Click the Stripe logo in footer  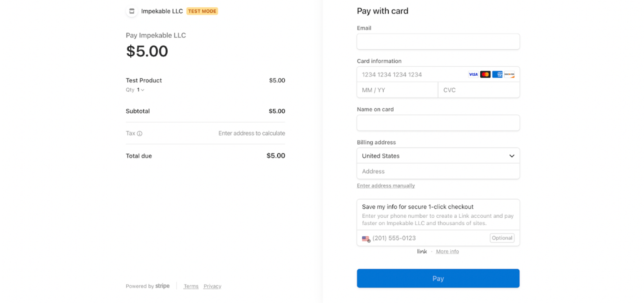click(163, 286)
